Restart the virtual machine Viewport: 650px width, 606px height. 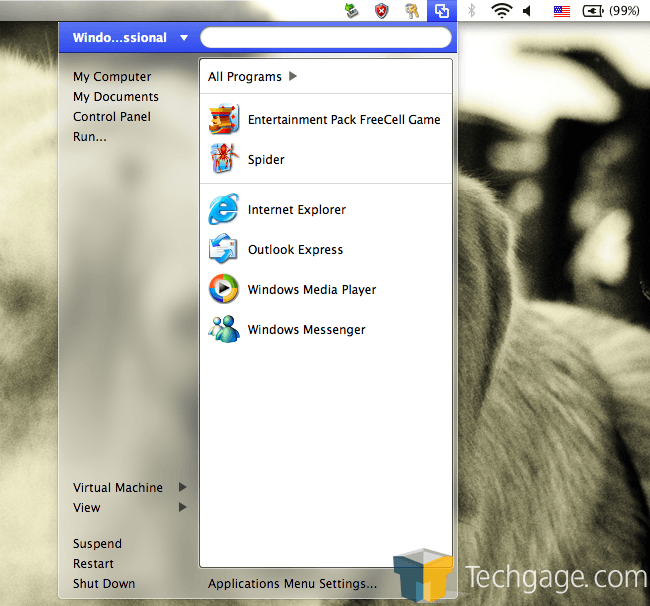[93, 563]
